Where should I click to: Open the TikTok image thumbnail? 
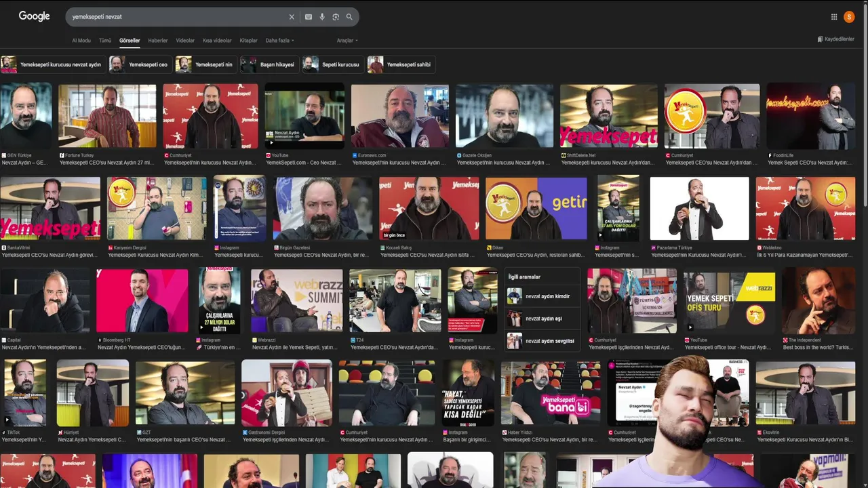[25, 392]
